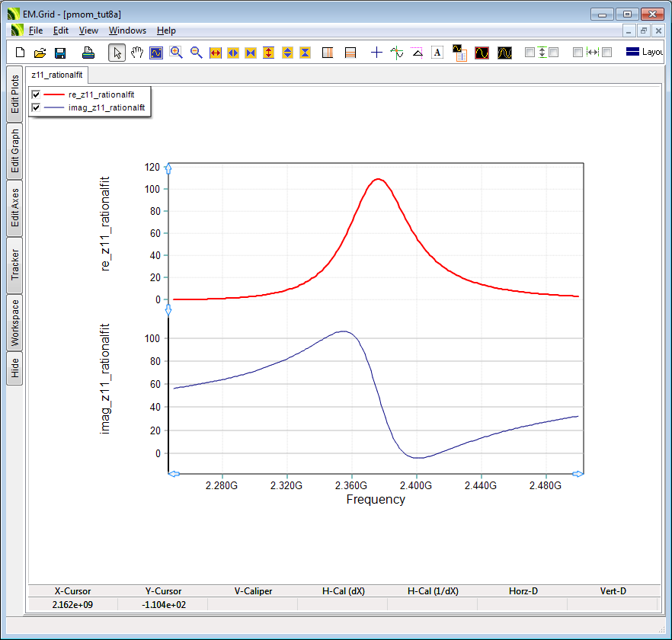This screenshot has height=640, width=672.
Task: Activate the blue crosshair cursor tool
Action: click(376, 53)
